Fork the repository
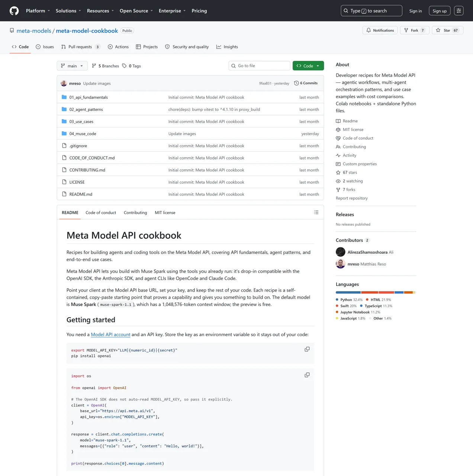The width and height of the screenshot is (473, 476). pos(415,30)
